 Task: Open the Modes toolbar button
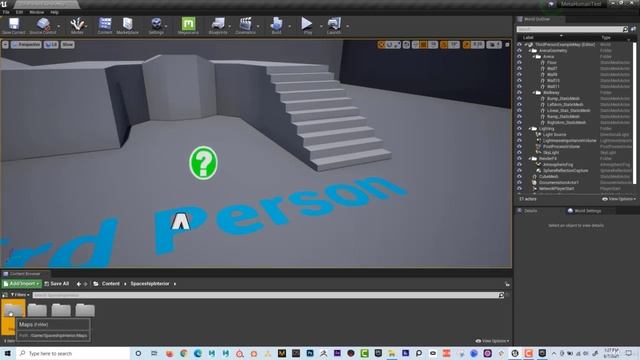77,25
